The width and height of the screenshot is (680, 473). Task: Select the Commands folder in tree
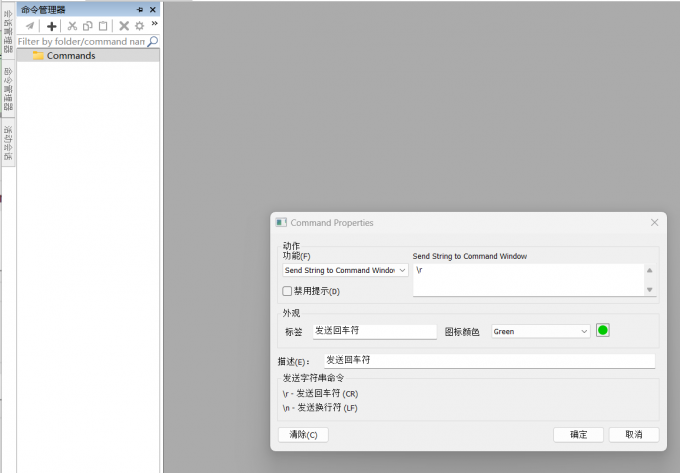[x=70, y=56]
